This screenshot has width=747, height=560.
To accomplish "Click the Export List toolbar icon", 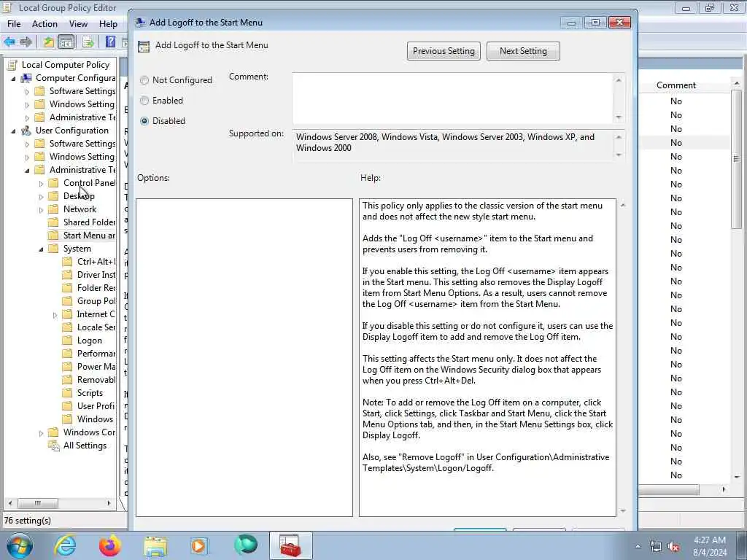I will coord(88,42).
